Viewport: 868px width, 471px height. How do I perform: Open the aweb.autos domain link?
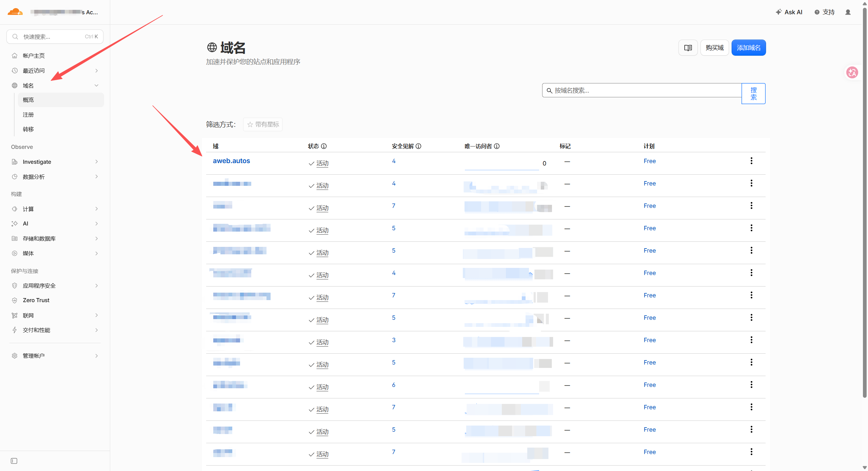(x=232, y=161)
